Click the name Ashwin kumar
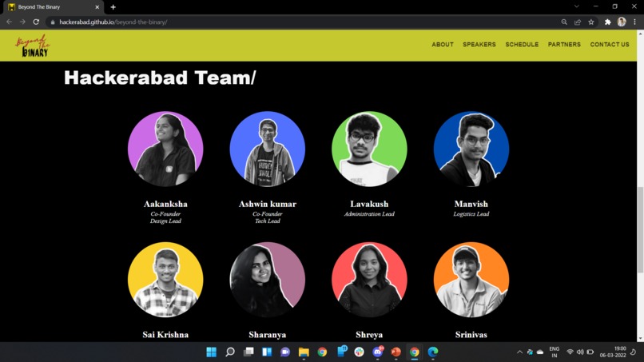The height and width of the screenshot is (362, 644). pyautogui.click(x=268, y=204)
